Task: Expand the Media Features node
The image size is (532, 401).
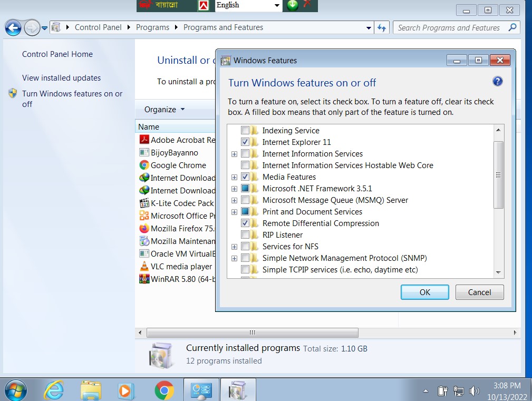Action: 234,177
